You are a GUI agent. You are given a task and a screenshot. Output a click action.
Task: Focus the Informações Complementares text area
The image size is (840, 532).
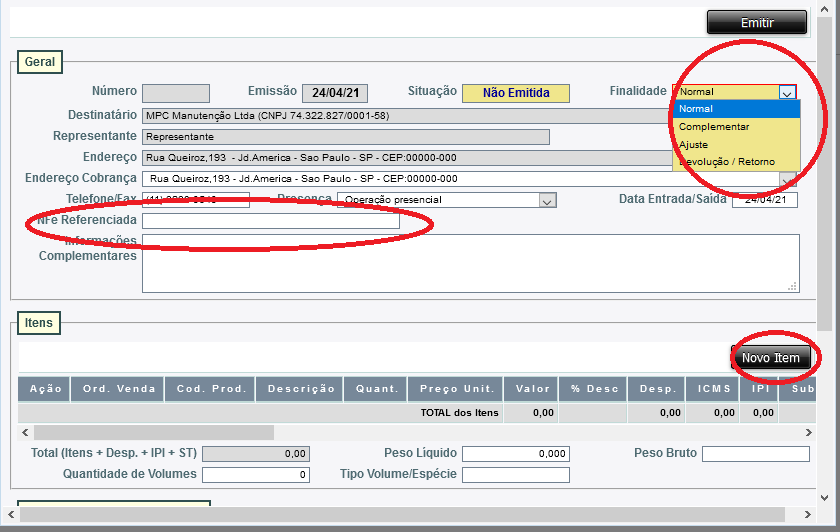click(470, 263)
